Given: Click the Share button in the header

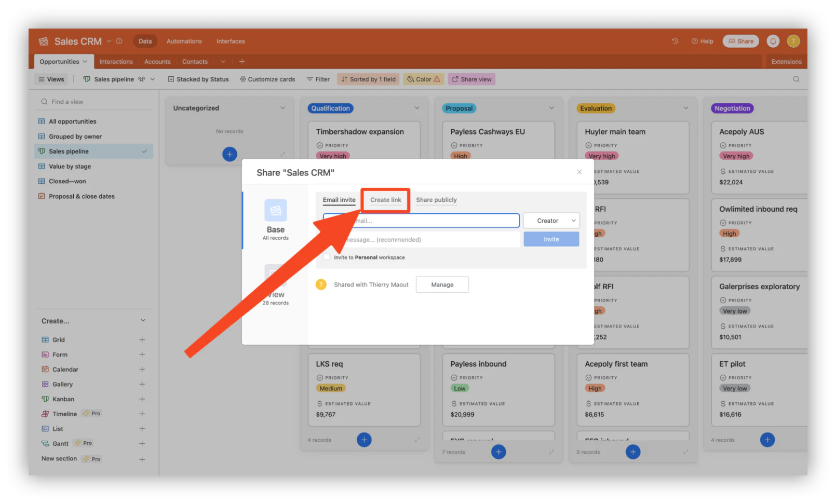Looking at the screenshot, I should tap(740, 41).
